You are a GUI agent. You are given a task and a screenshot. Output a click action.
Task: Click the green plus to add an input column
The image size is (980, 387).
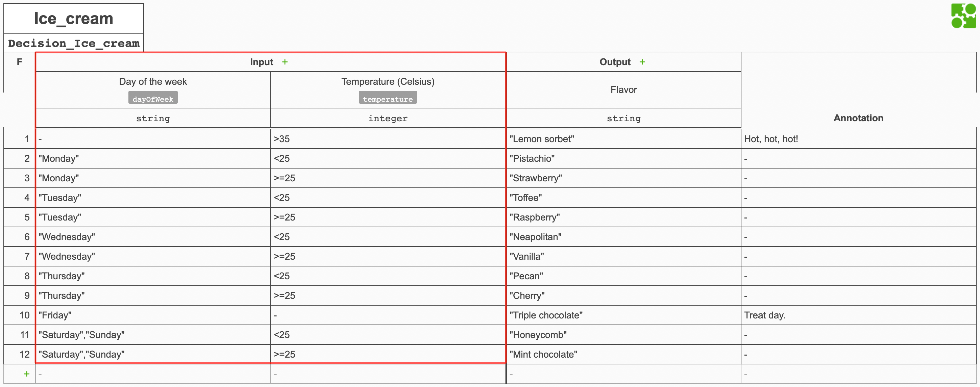(x=285, y=61)
